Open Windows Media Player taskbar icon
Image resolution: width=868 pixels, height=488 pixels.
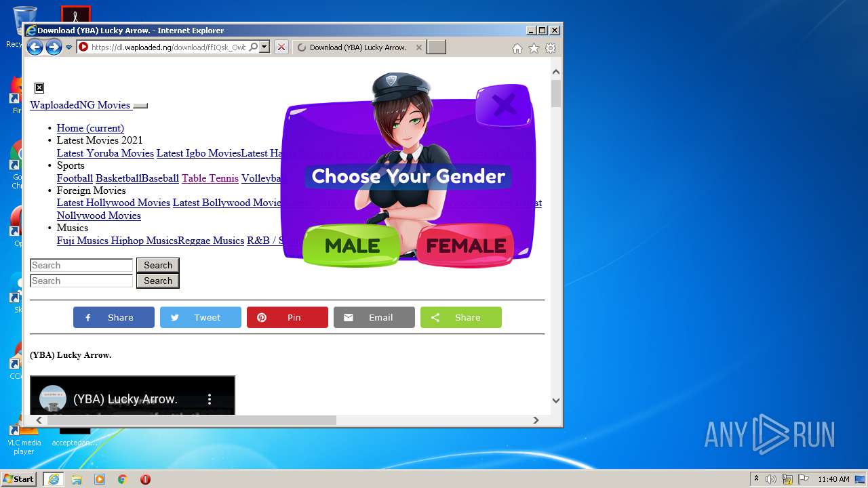click(x=100, y=479)
